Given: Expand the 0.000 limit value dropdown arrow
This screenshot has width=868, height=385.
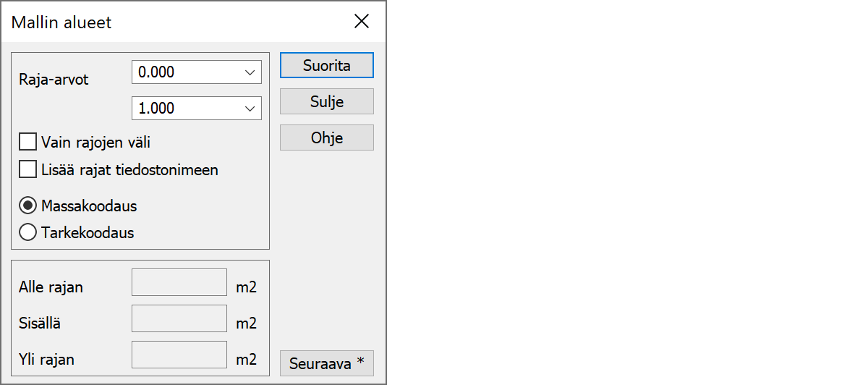Looking at the screenshot, I should [x=250, y=72].
